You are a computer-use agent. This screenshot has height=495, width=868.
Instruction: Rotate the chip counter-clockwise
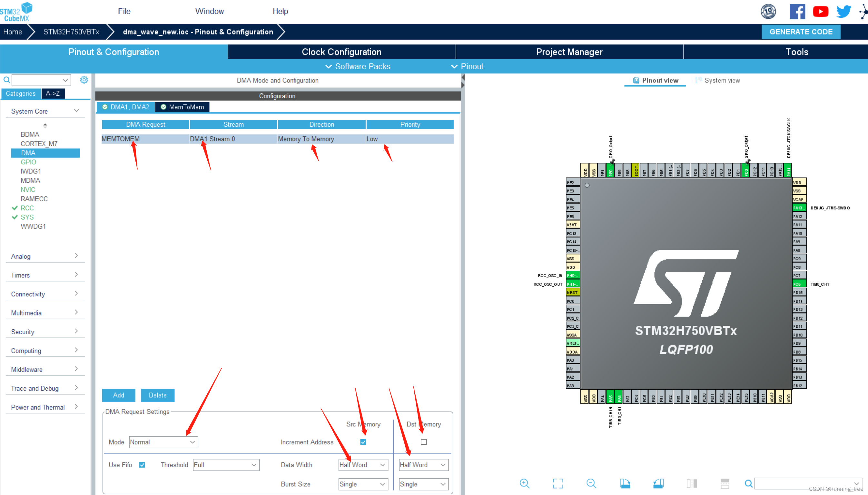tap(658, 483)
